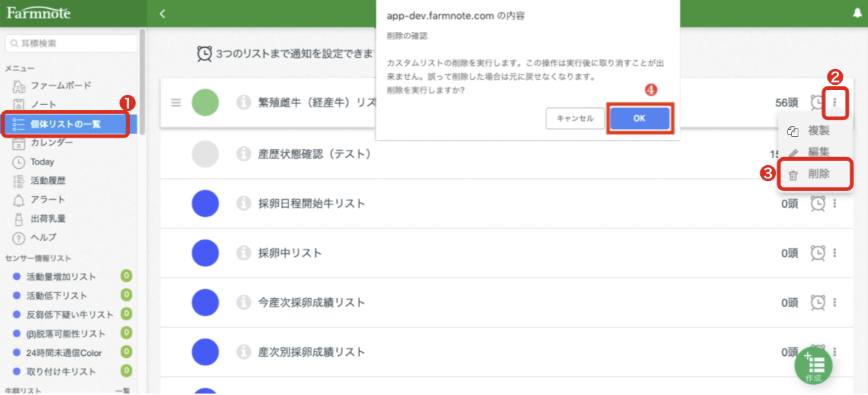The width and height of the screenshot is (868, 395).
Task: Open 活動履歴 in the menu
Action: (x=48, y=181)
